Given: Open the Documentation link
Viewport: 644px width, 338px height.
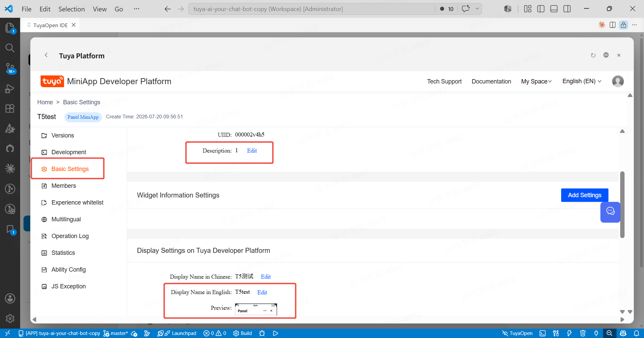Looking at the screenshot, I should pos(491,81).
